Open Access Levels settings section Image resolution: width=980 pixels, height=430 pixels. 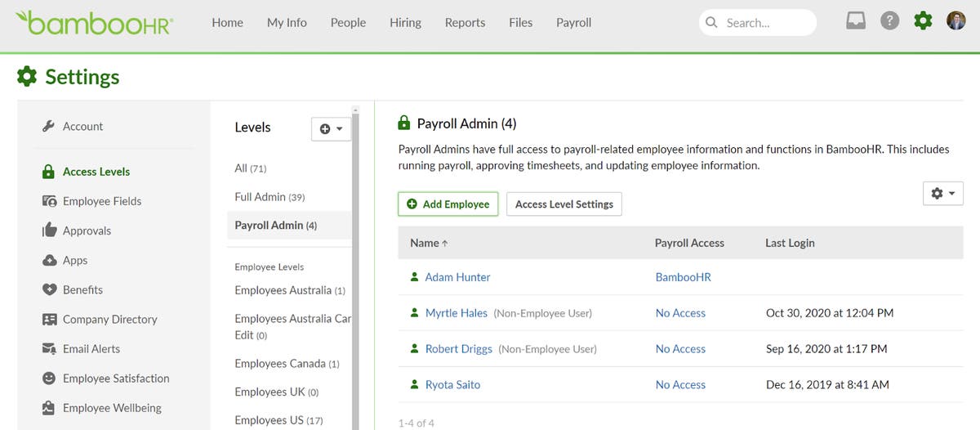click(x=96, y=172)
